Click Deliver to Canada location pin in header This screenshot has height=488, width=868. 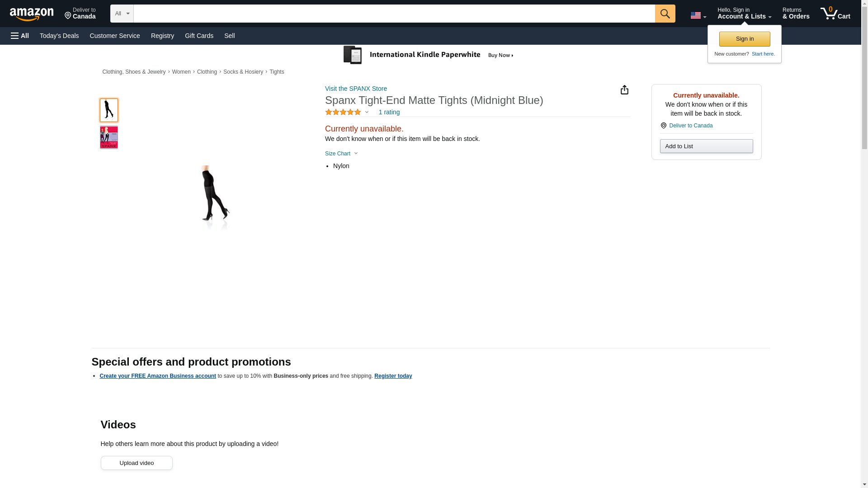(x=80, y=14)
